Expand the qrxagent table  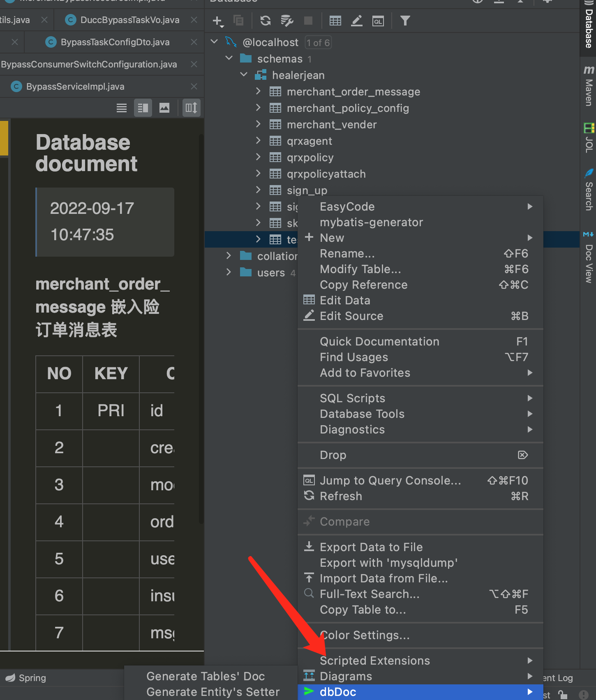(258, 140)
